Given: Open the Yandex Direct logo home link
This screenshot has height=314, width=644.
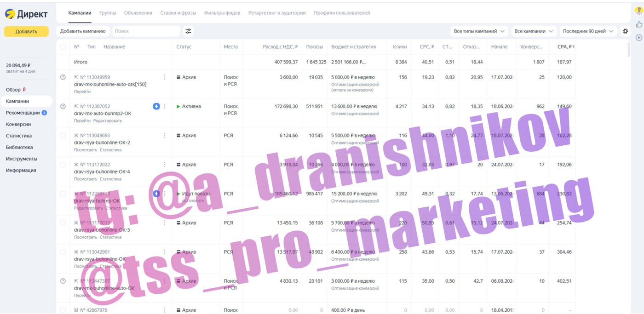Looking at the screenshot, I should [x=26, y=14].
